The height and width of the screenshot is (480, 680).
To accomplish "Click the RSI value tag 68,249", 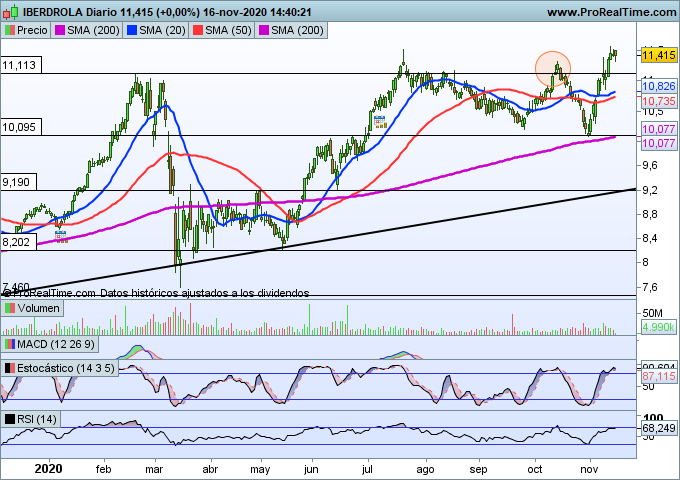I will [658, 428].
